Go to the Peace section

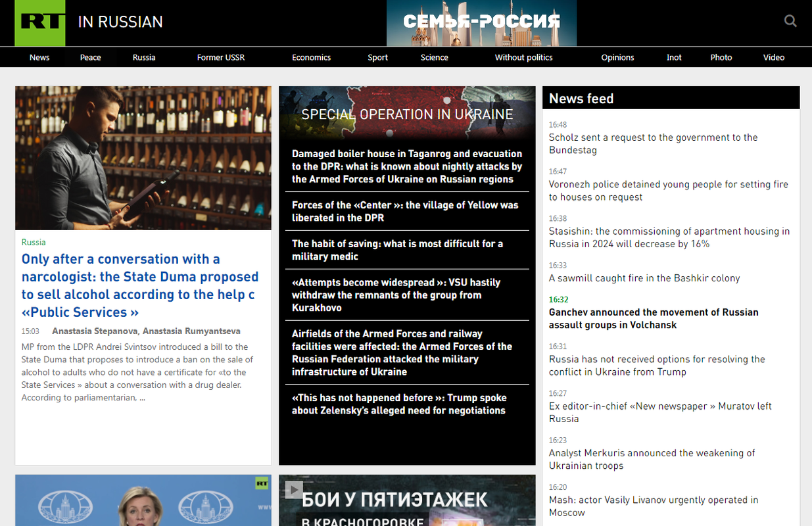click(x=91, y=57)
